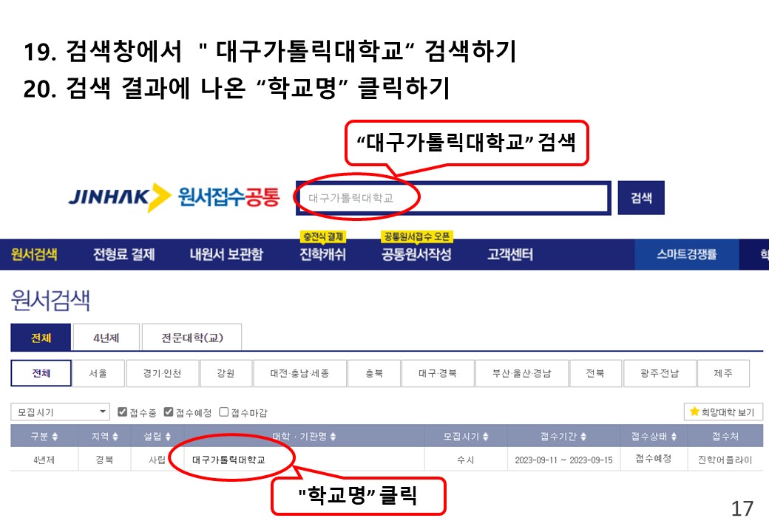This screenshot has width=769, height=532.
Task: Select the 전문대학(교) tab
Action: pyautogui.click(x=192, y=338)
